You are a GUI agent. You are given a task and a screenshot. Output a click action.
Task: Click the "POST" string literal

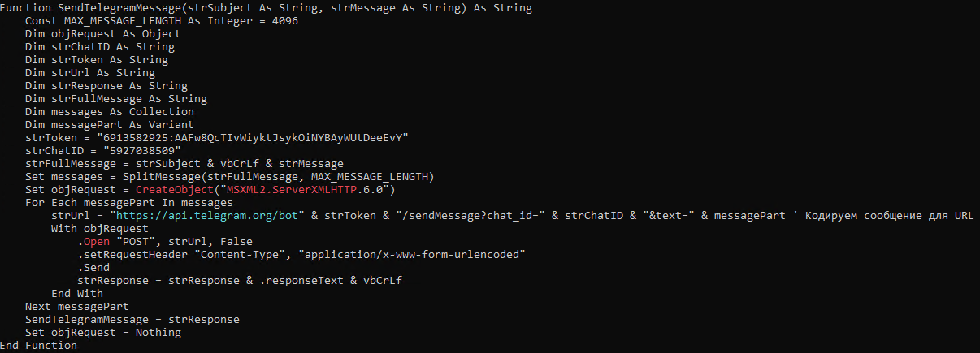pyautogui.click(x=135, y=242)
